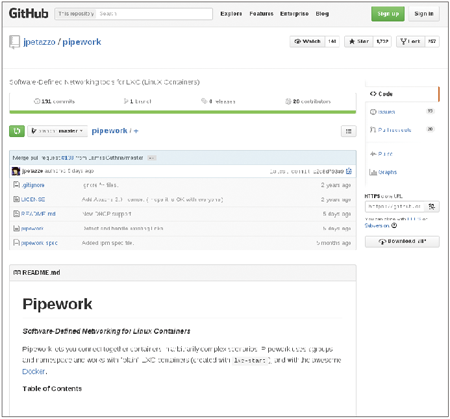
Task: Expand the commit message ellipsis button
Action: coord(152,158)
